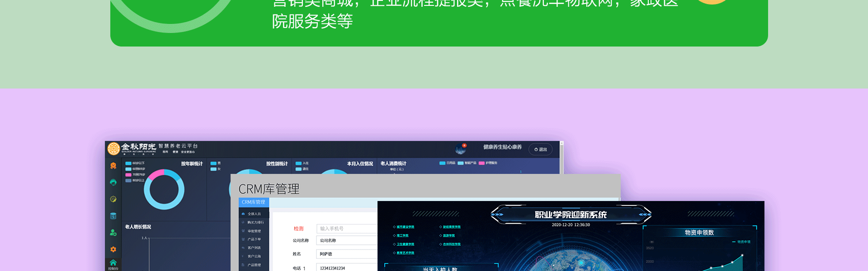Select the yellow gear-ring sidebar icon
This screenshot has height=271, width=868.
113,199
